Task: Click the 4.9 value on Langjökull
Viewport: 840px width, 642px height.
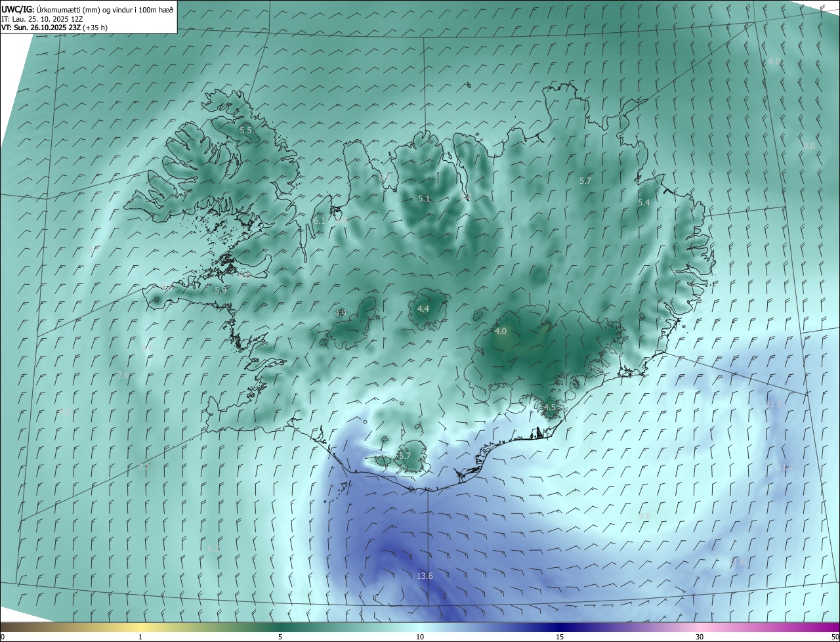Action: point(341,313)
